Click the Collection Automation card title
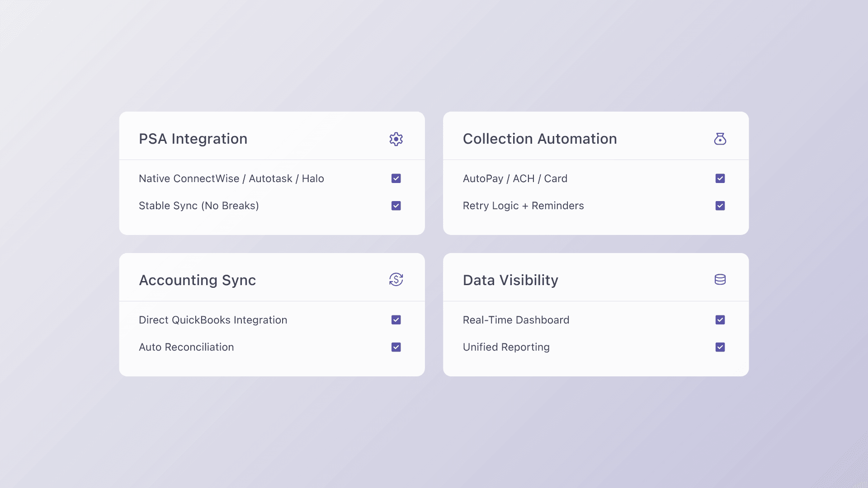This screenshot has width=868, height=488. (540, 139)
